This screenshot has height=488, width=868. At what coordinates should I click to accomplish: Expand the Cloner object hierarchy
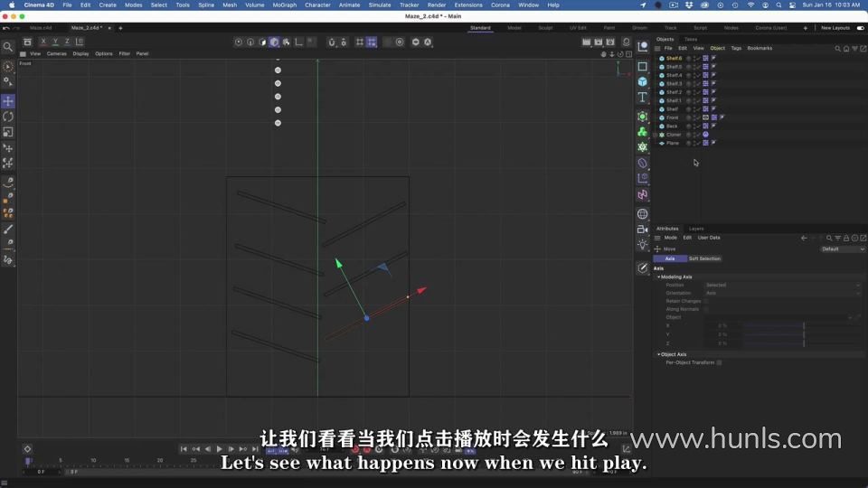tap(656, 135)
